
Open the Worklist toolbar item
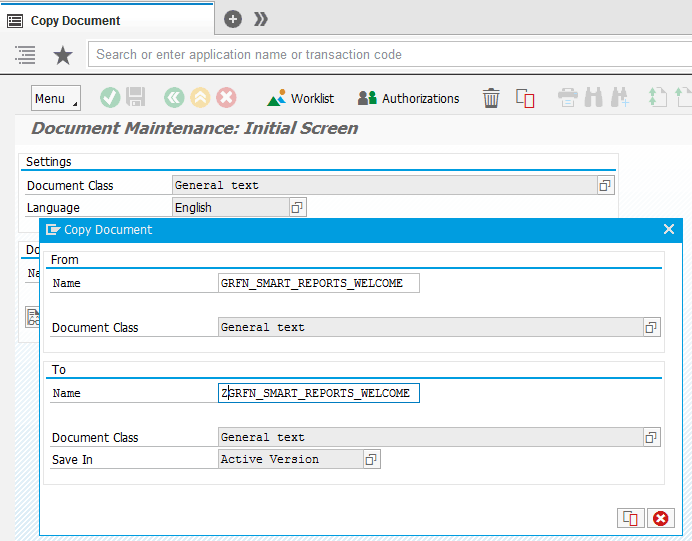coord(301,98)
